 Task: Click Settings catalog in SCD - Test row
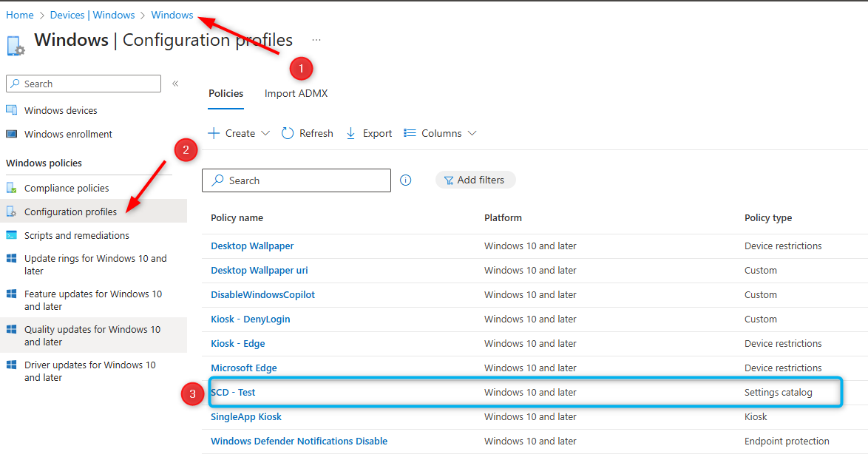coord(779,392)
